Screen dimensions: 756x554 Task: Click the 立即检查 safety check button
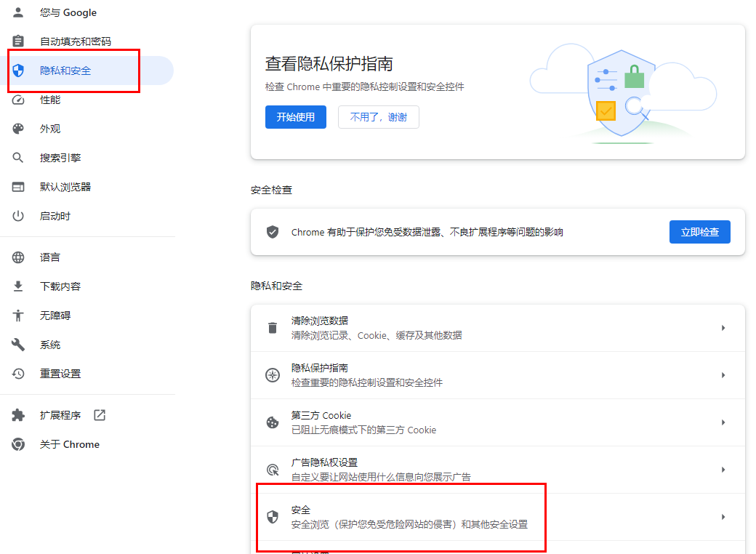pyautogui.click(x=699, y=232)
